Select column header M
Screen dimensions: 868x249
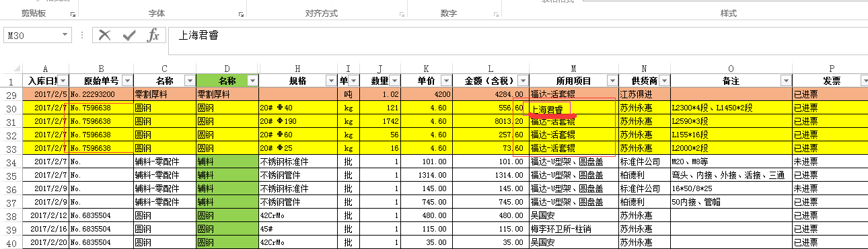[573, 69]
